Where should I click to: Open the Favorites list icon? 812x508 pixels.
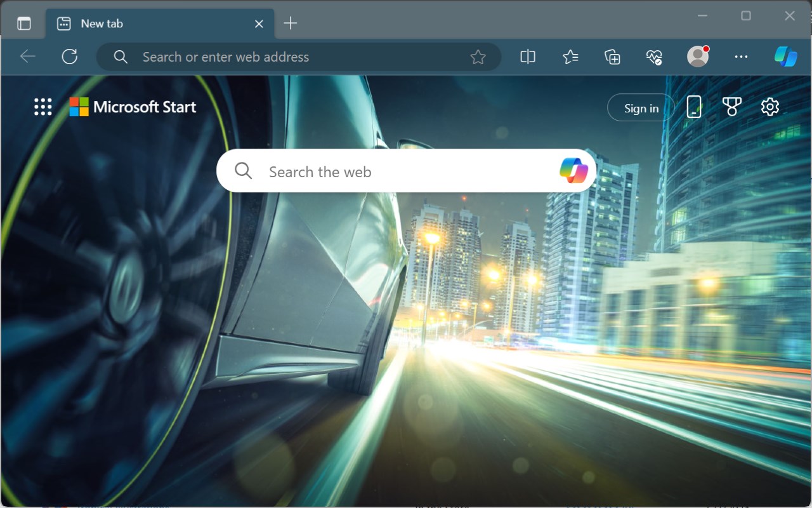(x=570, y=57)
